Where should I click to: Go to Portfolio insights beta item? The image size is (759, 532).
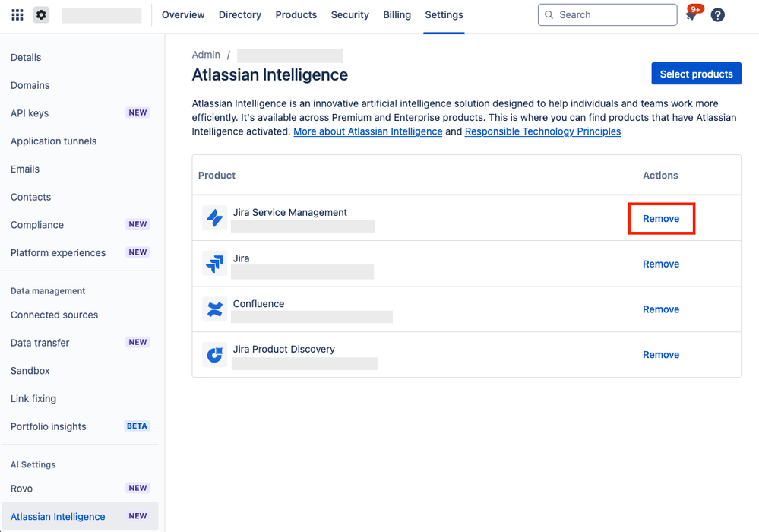[x=49, y=426]
